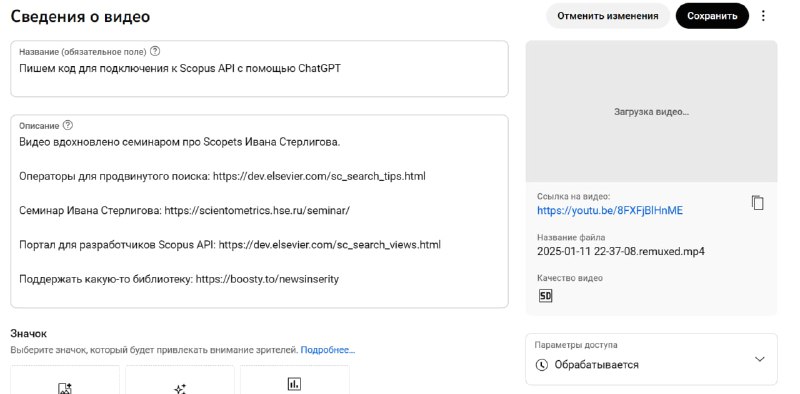Click the help icon beside Описание
This screenshot has width=800, height=394.
68,125
